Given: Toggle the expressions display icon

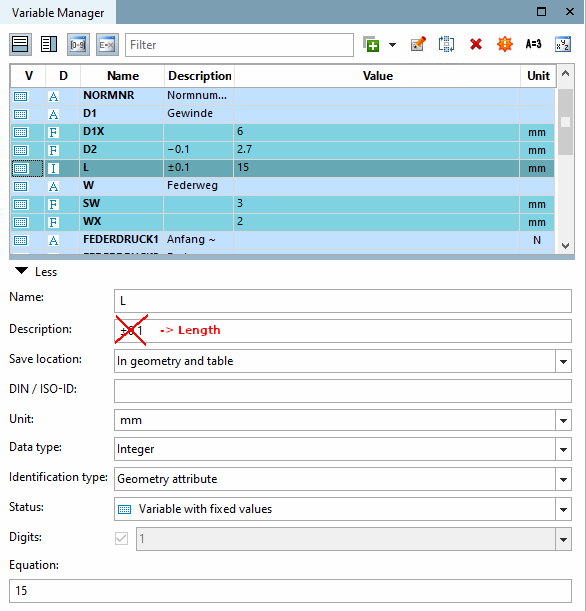Looking at the screenshot, I should click(x=107, y=45).
